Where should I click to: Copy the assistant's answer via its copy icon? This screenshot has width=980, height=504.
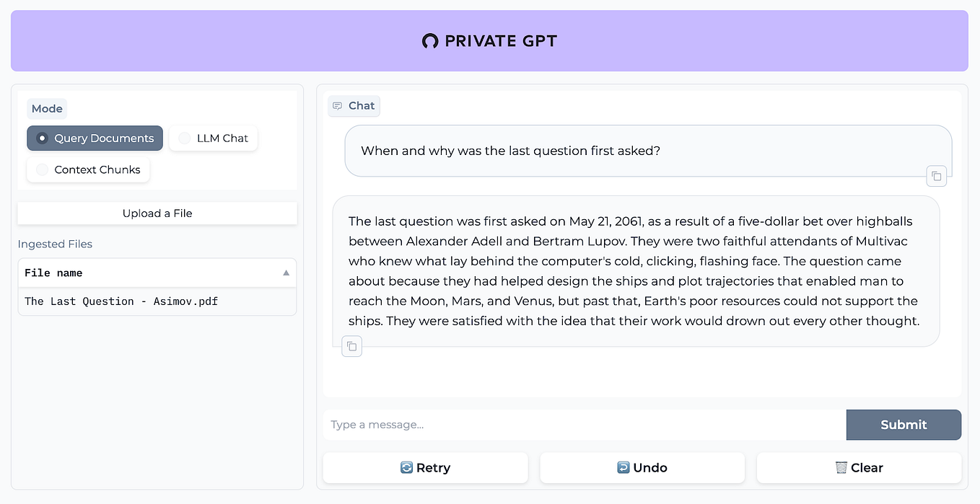351,346
